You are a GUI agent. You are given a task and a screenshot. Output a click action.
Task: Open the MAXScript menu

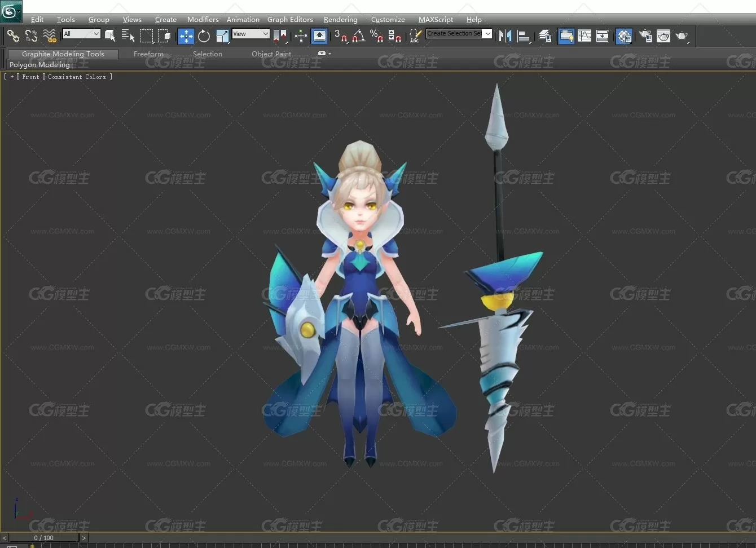point(436,19)
